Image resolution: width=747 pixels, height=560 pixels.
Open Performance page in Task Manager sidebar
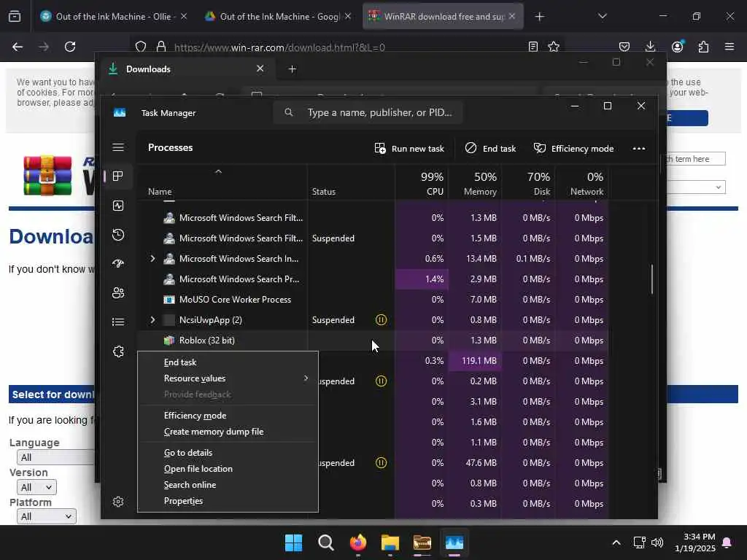click(x=118, y=206)
